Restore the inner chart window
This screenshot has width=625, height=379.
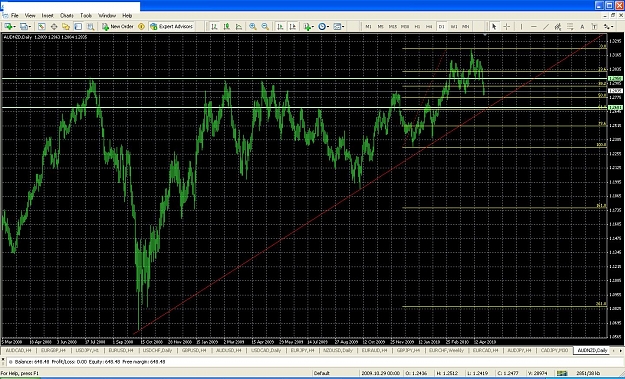coord(613,16)
